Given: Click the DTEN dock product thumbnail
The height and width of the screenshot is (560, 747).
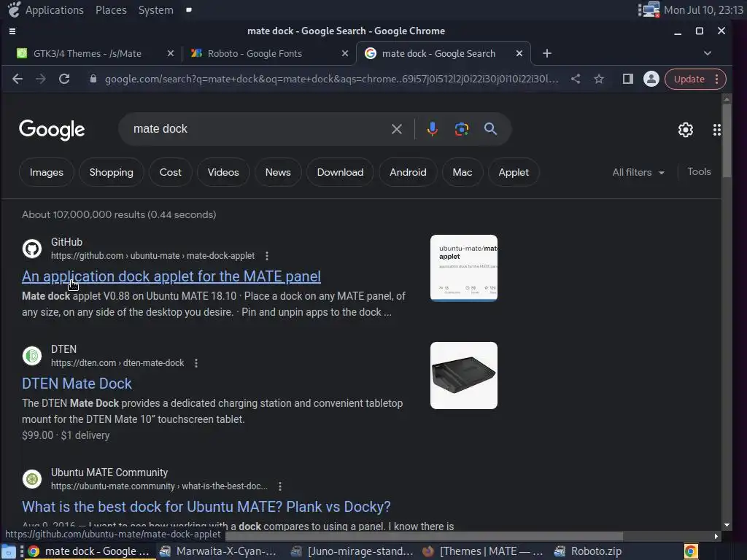Looking at the screenshot, I should 463,376.
